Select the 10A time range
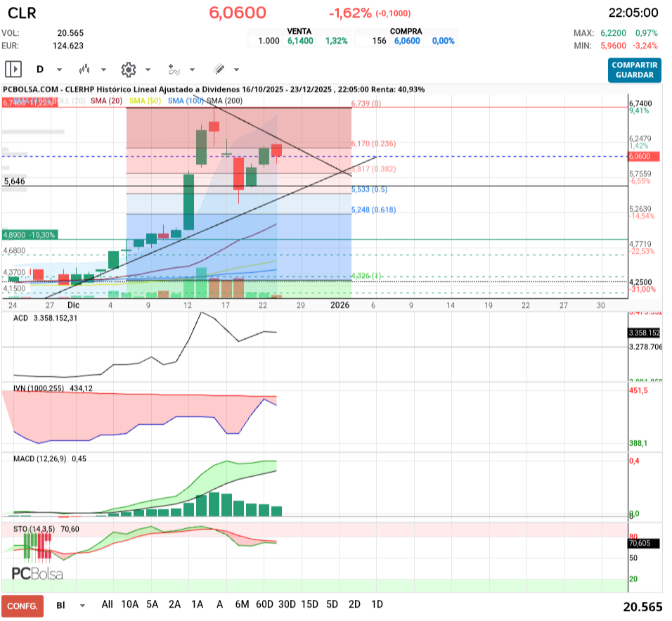 point(130,604)
